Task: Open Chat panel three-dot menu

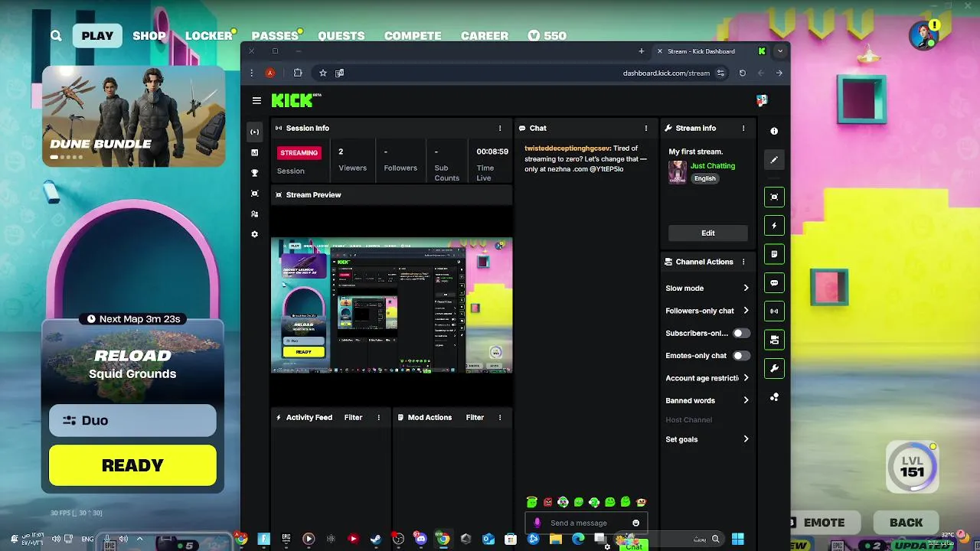Action: coord(645,128)
